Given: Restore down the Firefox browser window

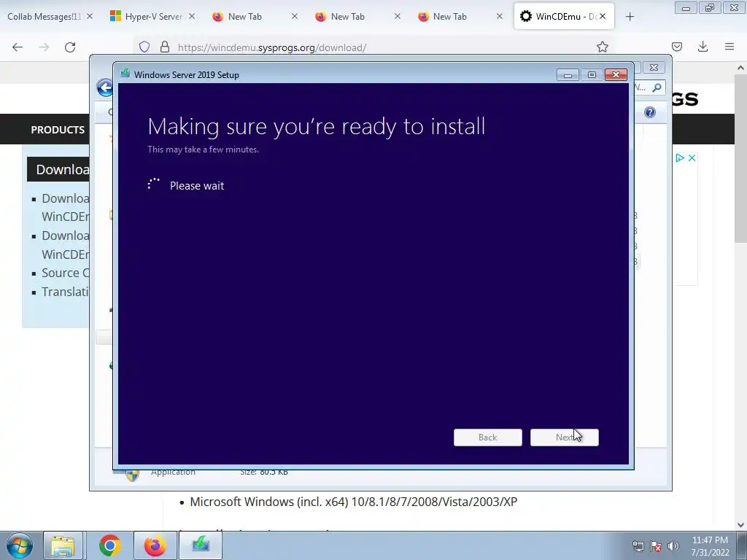Looking at the screenshot, I should pos(710,8).
